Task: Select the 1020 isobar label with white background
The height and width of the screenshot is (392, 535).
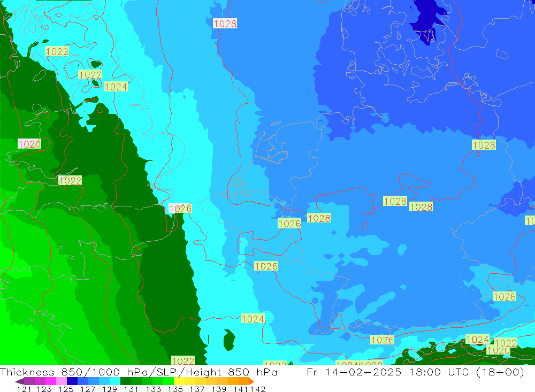Action: 29,144
